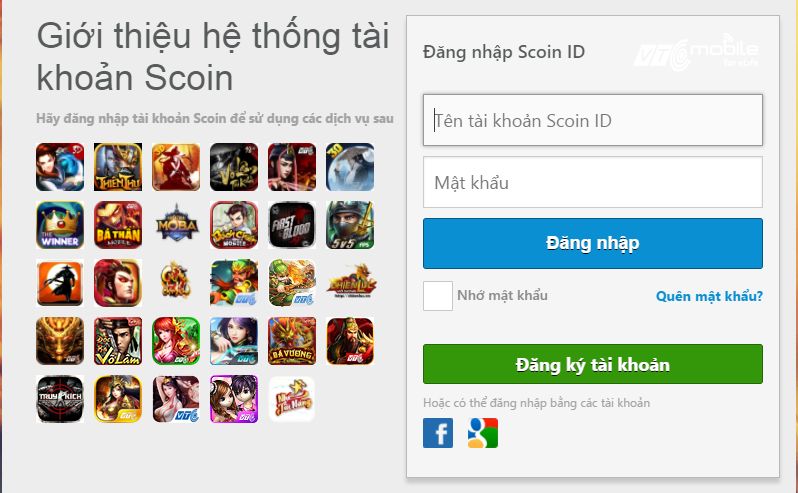Open the Bá Vương dragon game icon

(x=292, y=341)
